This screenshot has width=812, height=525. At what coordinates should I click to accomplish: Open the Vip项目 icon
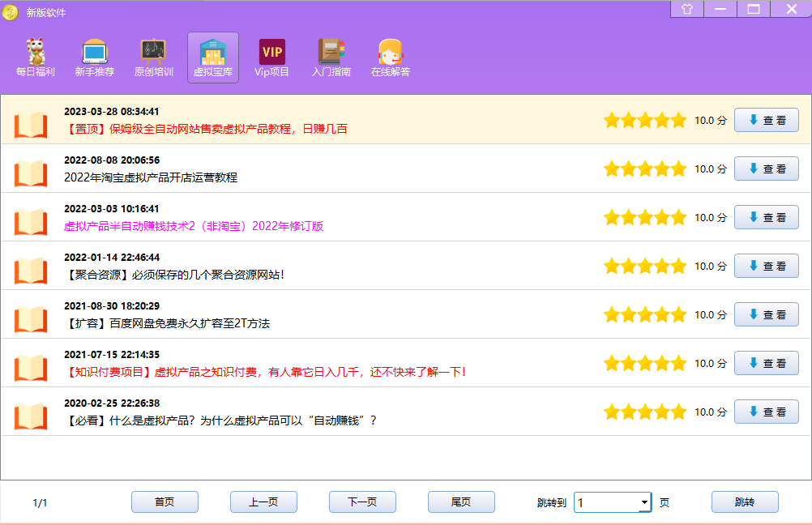coord(272,53)
